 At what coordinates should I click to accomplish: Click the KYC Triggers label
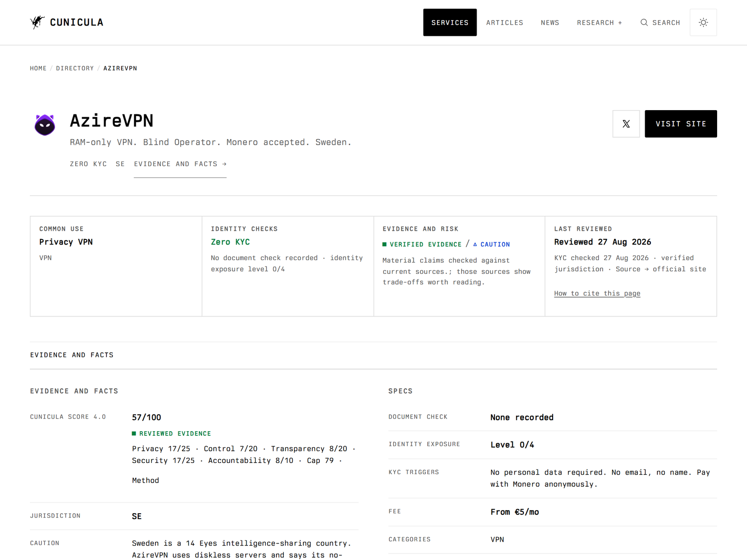point(414,472)
